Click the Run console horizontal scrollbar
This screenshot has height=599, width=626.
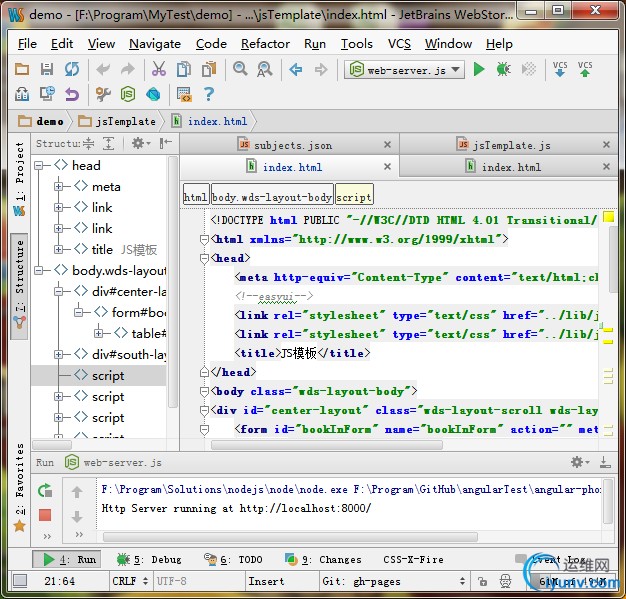[x=290, y=537]
